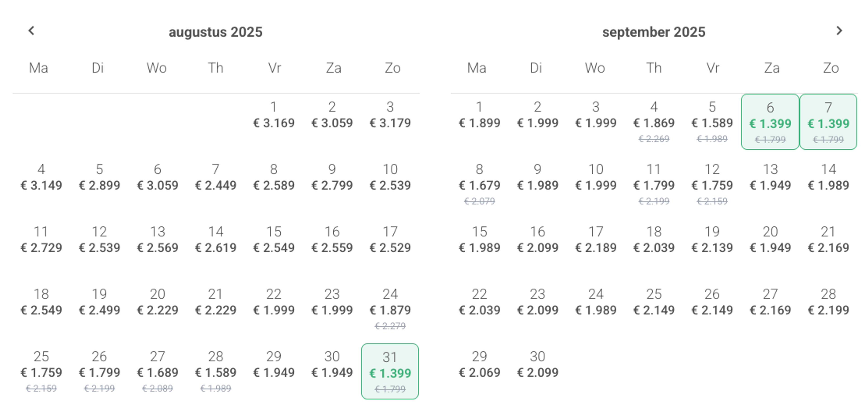Select 31 augustus priced € 1.399
This screenshot has width=868, height=411.
click(390, 372)
